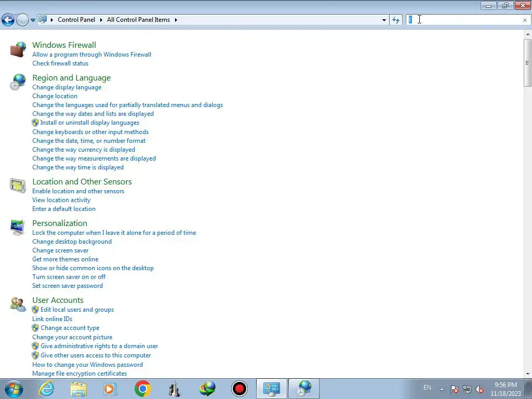Go back with the blue Back arrow
532x399 pixels.
(8, 20)
